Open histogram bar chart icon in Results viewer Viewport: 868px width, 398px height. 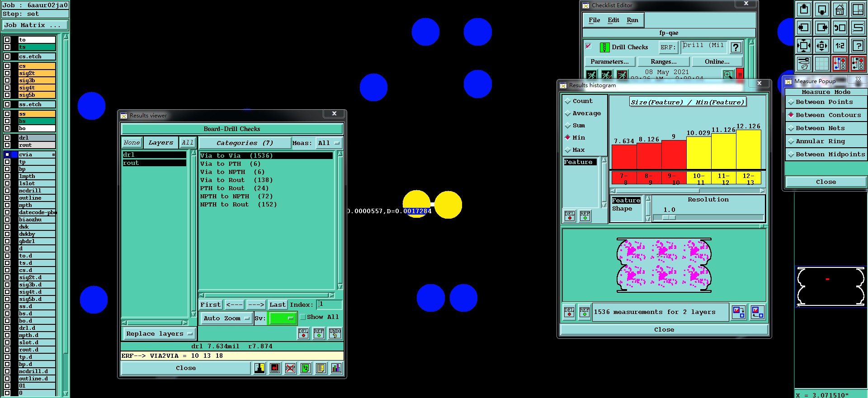point(336,368)
